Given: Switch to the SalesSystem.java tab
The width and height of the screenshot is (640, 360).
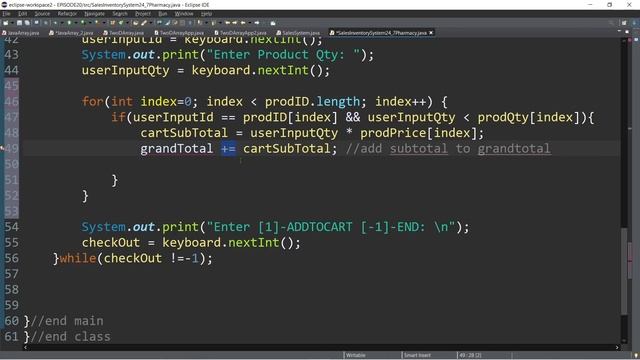Looking at the screenshot, I should click(298, 33).
